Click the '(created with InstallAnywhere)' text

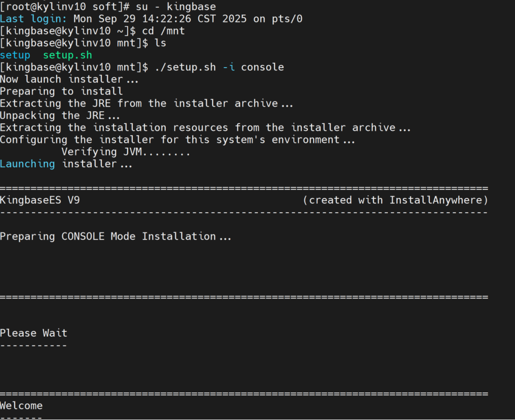tap(395, 200)
